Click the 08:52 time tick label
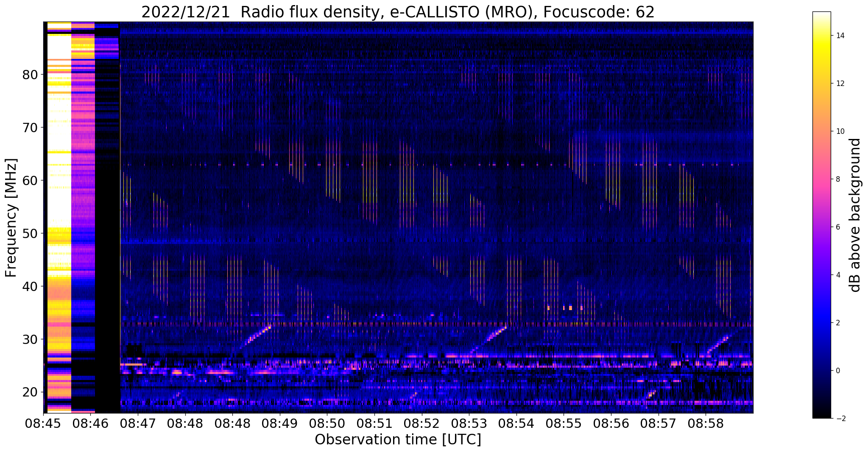The height and width of the screenshot is (452, 868). point(422,424)
